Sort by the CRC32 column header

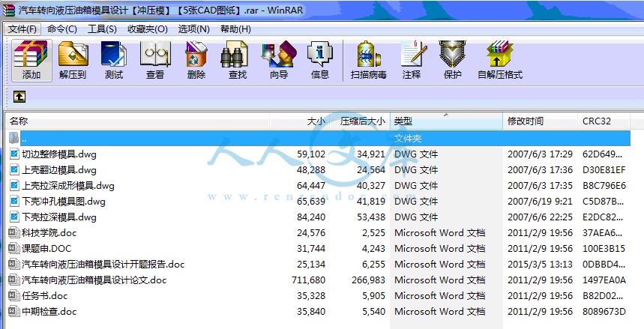click(604, 121)
